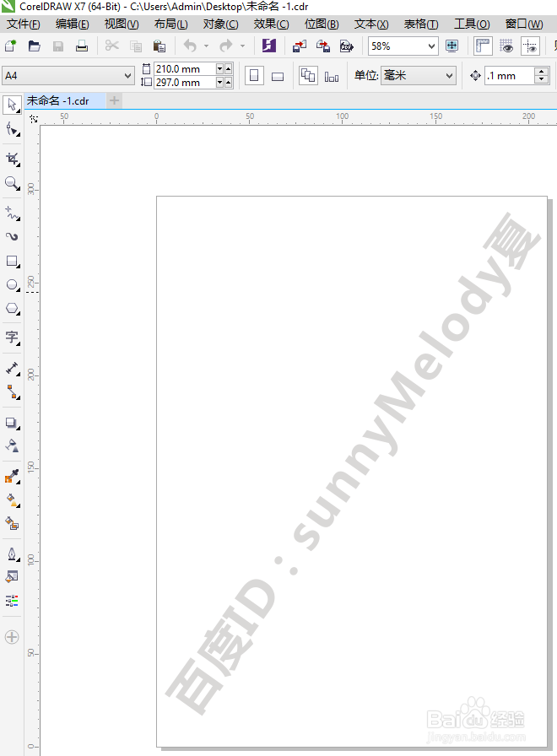The image size is (557, 756).
Task: Click the Search content icon
Action: [x=268, y=46]
